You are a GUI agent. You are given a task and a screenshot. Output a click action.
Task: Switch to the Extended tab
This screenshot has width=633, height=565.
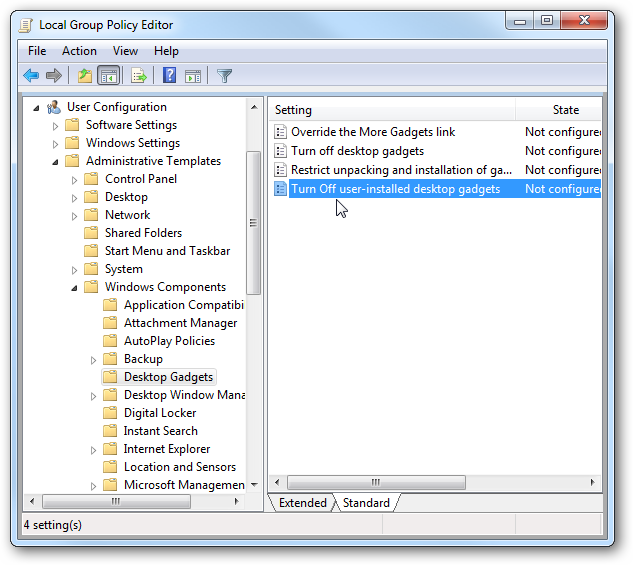(302, 503)
